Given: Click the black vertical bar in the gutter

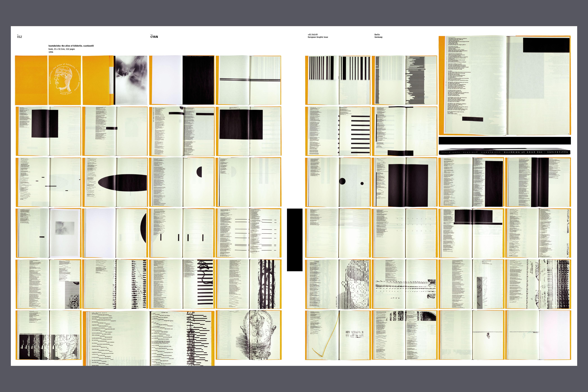Looking at the screenshot, I should pyautogui.click(x=295, y=240).
